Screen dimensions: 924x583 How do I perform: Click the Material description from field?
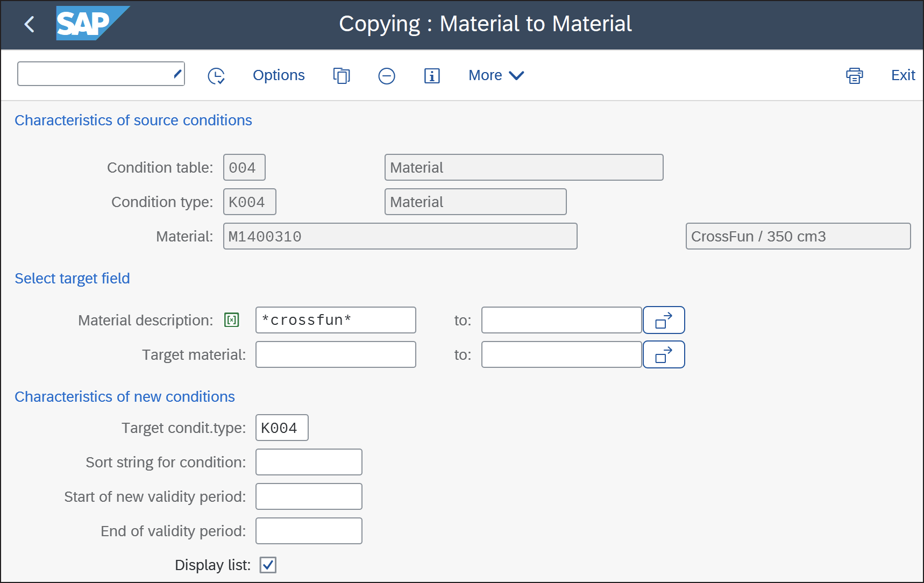click(336, 320)
